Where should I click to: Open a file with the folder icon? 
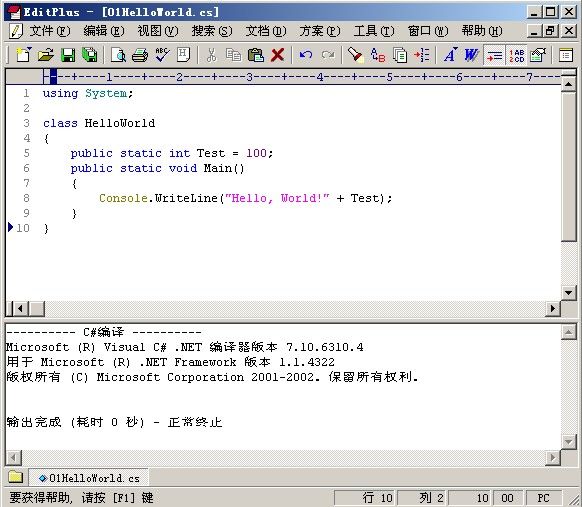tap(46, 55)
